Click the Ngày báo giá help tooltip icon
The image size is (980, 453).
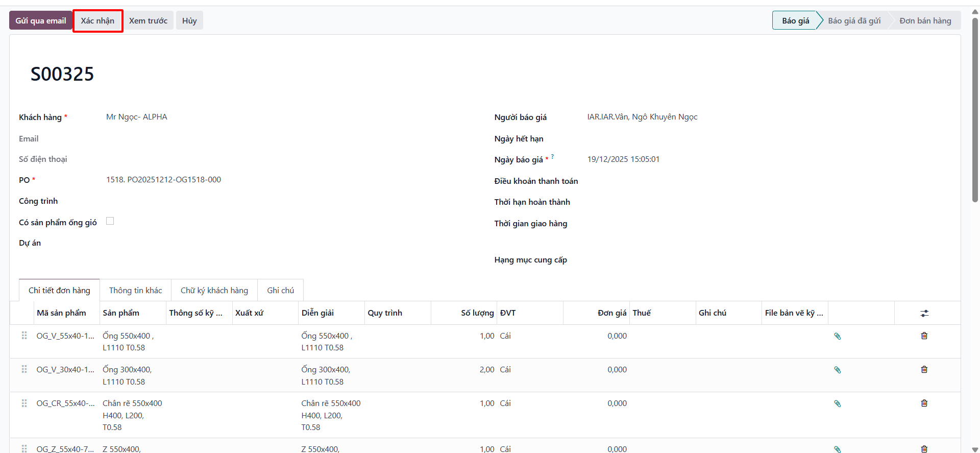point(552,157)
